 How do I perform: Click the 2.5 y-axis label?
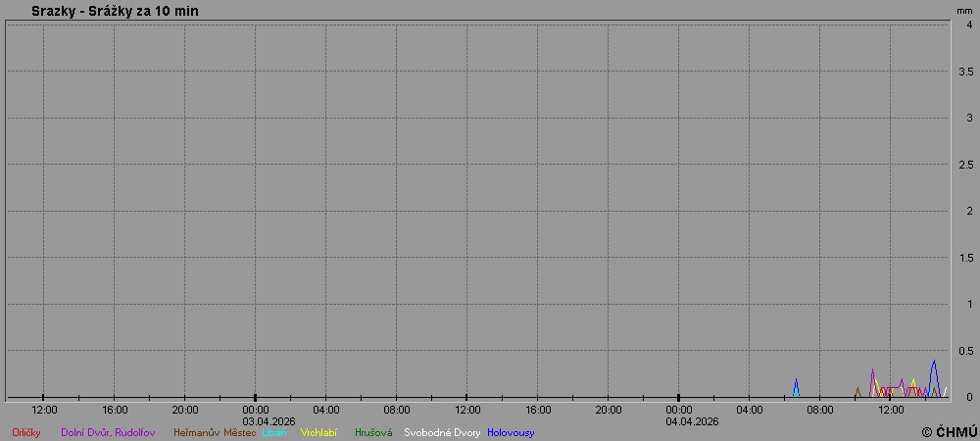pyautogui.click(x=965, y=164)
